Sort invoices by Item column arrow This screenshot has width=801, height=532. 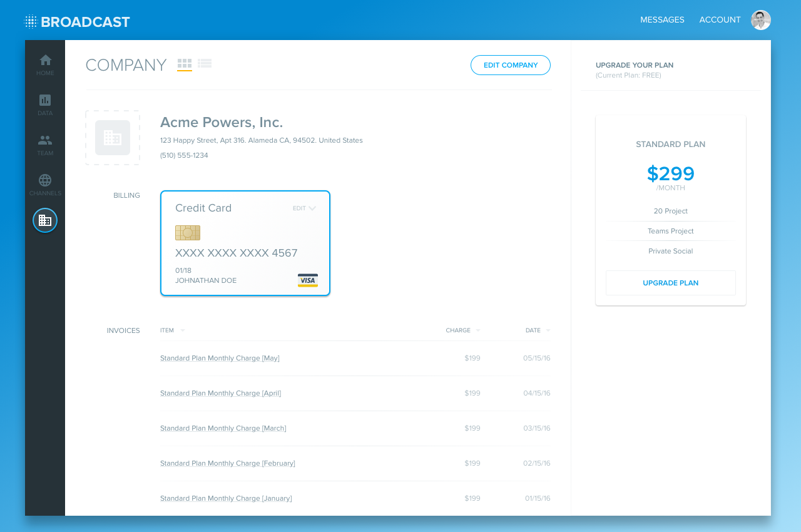pos(183,330)
